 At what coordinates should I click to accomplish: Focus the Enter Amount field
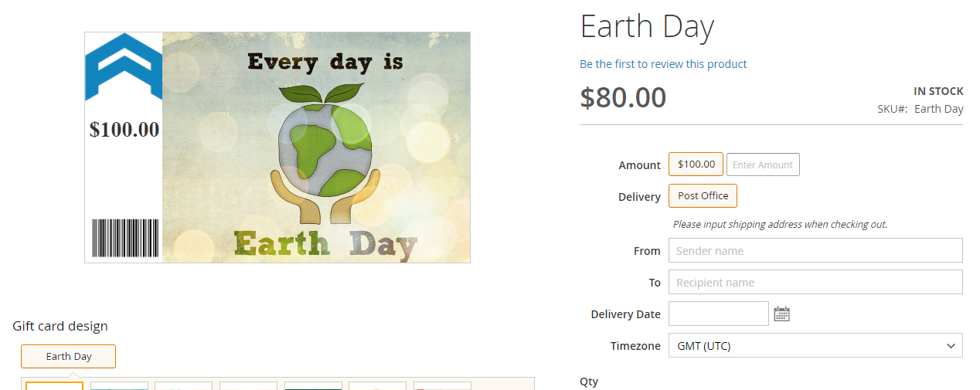point(763,164)
